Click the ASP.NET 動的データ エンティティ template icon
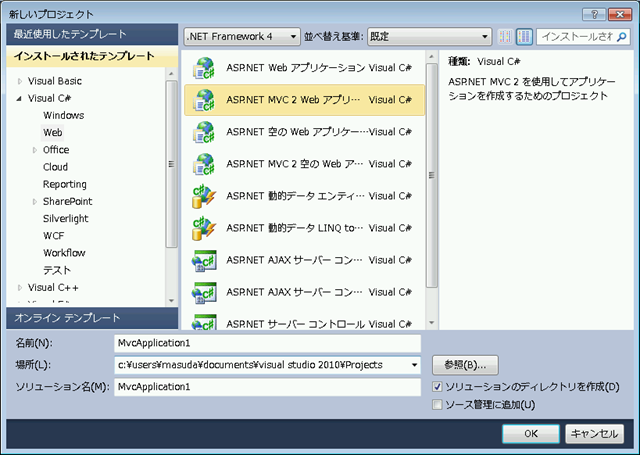The width and height of the screenshot is (640, 455). click(x=204, y=196)
